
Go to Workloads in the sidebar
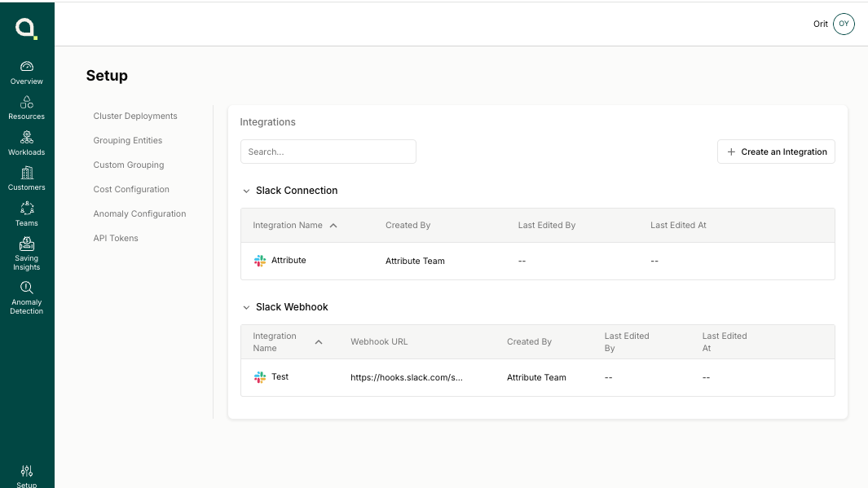click(27, 144)
